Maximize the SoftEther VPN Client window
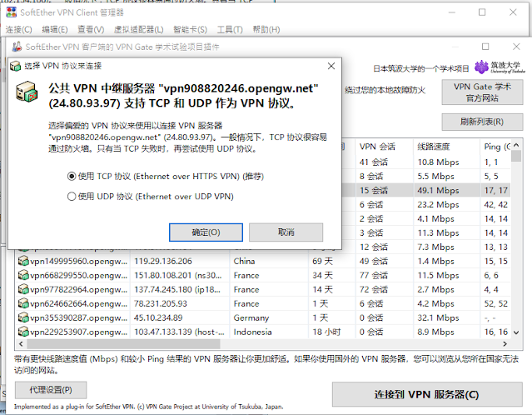Image resolution: width=532 pixels, height=415 pixels. click(482, 12)
